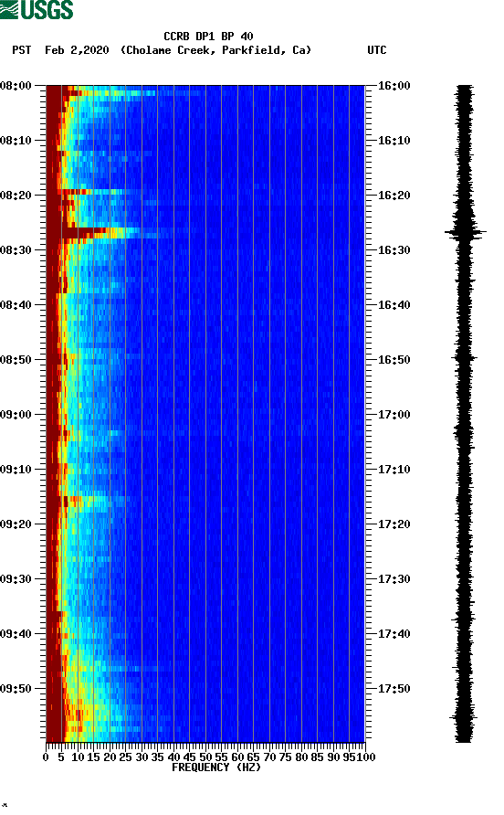The width and height of the screenshot is (504, 815).
Task: Click the 20 Hz frequency tick label
Action: (110, 757)
